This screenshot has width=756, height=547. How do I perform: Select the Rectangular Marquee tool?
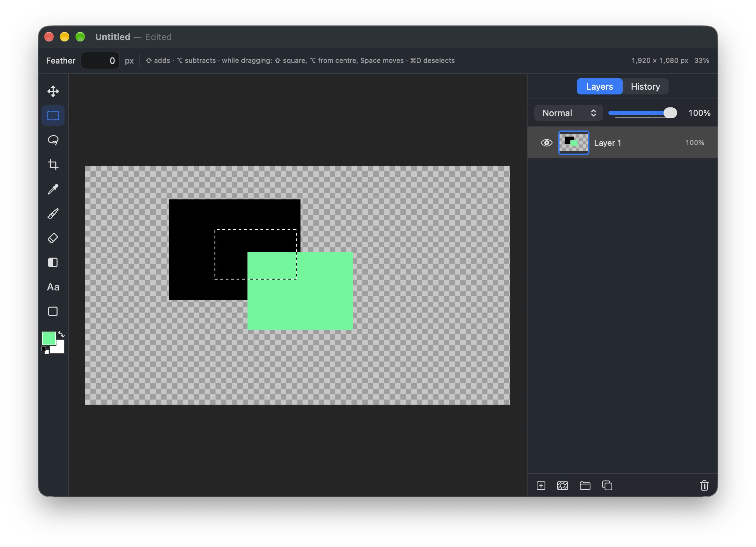tap(53, 116)
